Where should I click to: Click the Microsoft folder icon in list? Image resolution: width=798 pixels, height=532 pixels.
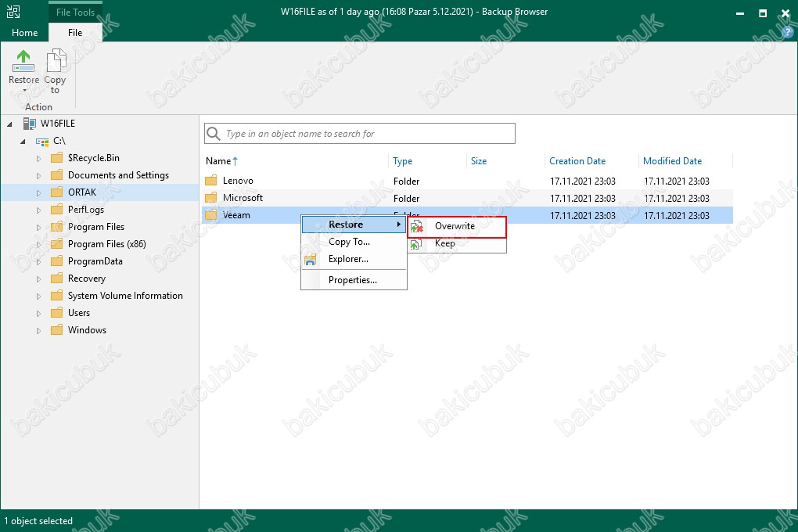pos(211,198)
